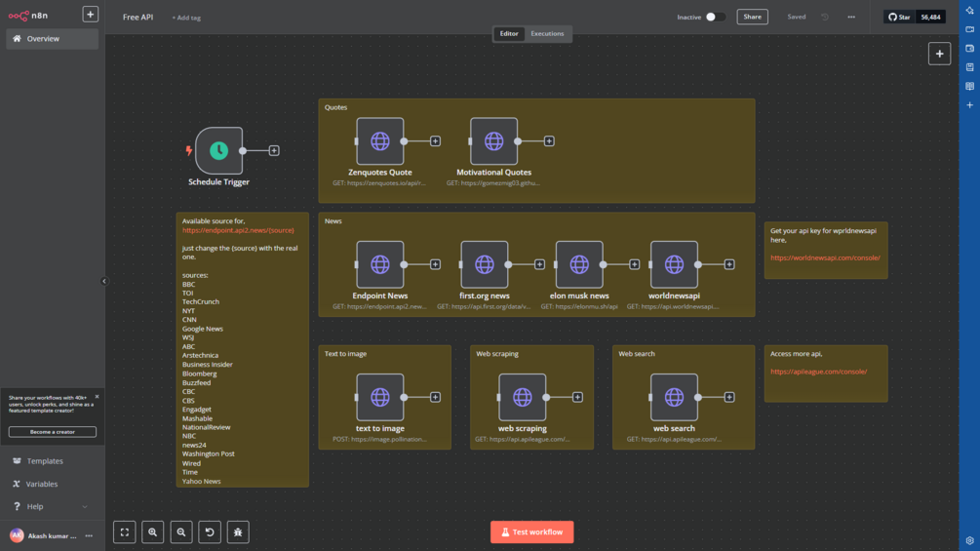Screen dimensions: 980x551
Task: Add node after first.org news output
Action: 539,264
